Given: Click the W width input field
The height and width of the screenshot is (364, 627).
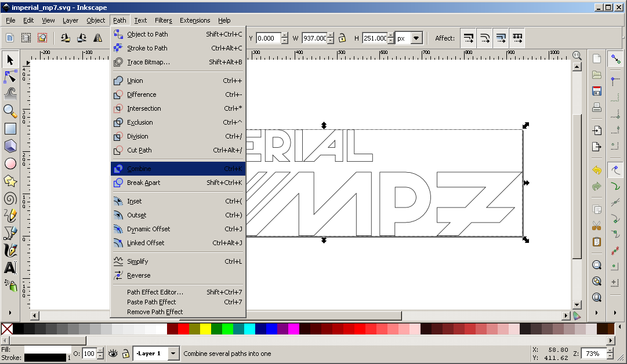Looking at the screenshot, I should [x=314, y=38].
